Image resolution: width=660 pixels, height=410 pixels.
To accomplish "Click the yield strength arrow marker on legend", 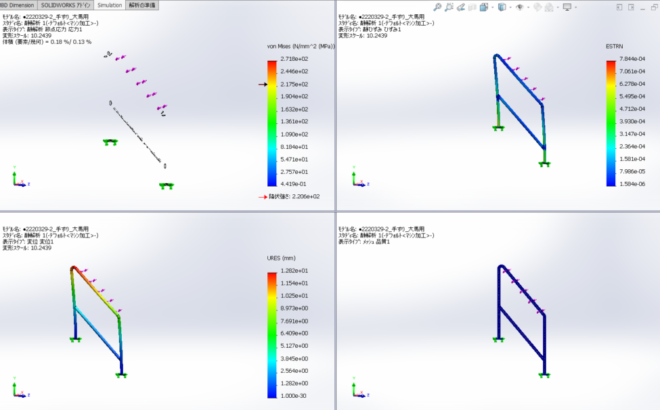I will [264, 85].
